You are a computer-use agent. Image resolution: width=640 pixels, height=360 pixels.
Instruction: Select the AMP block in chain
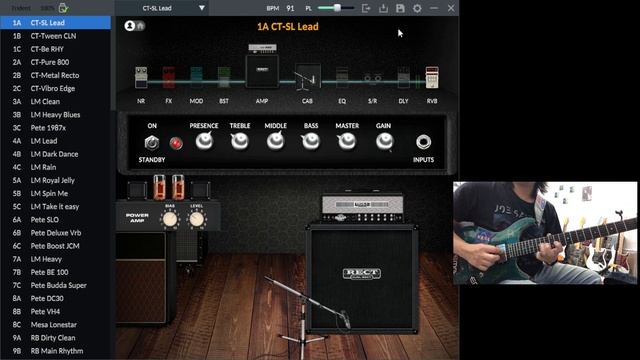[262, 67]
